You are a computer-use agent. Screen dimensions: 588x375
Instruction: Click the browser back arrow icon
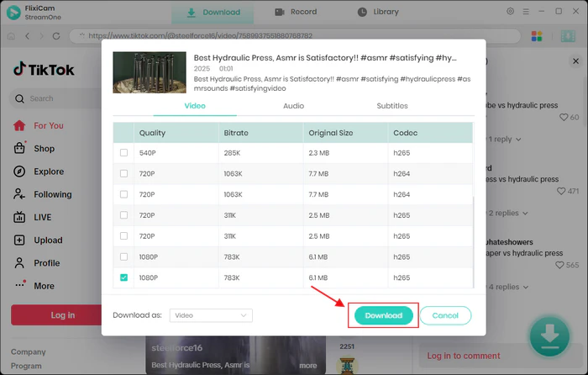point(28,36)
